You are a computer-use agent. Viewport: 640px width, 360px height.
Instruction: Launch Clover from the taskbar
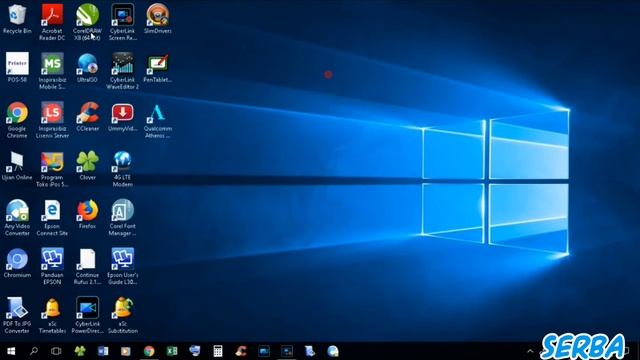[80, 351]
